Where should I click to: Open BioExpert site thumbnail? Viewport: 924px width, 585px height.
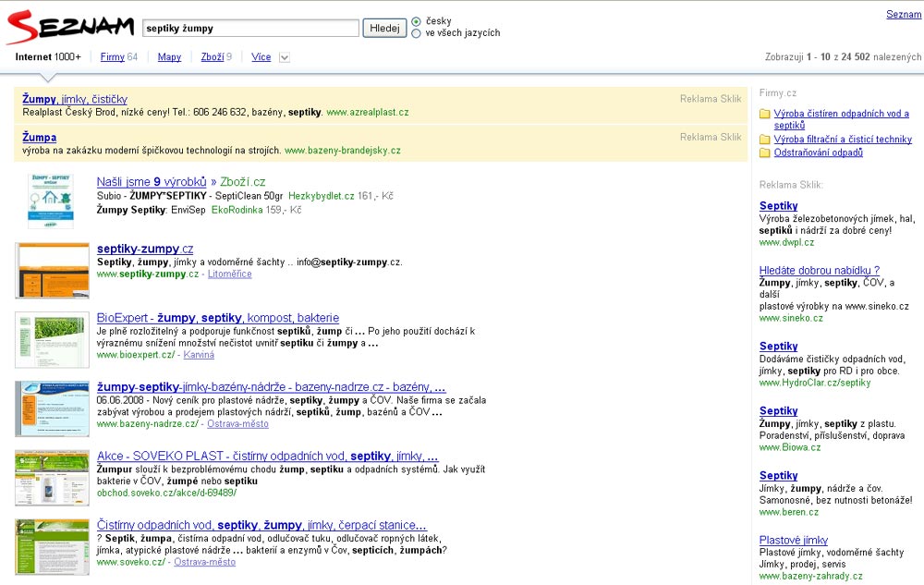coord(53,339)
